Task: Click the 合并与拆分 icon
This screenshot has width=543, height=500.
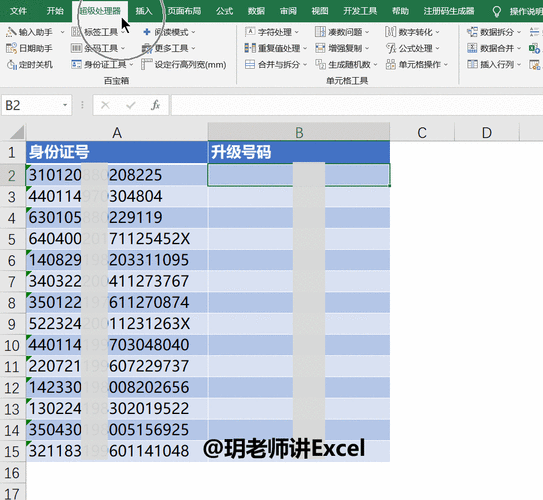Action: coord(250,64)
